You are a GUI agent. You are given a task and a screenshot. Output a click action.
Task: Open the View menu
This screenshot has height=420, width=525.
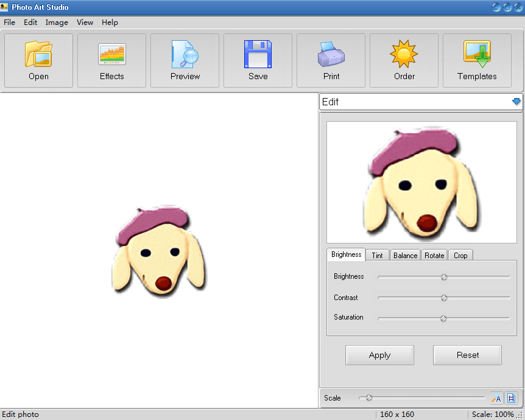click(85, 23)
